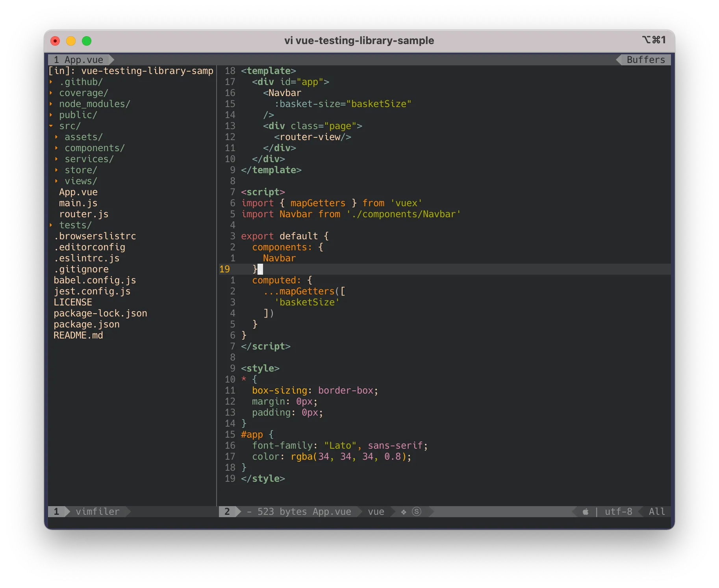Click the circled S icon in status line

(x=417, y=512)
